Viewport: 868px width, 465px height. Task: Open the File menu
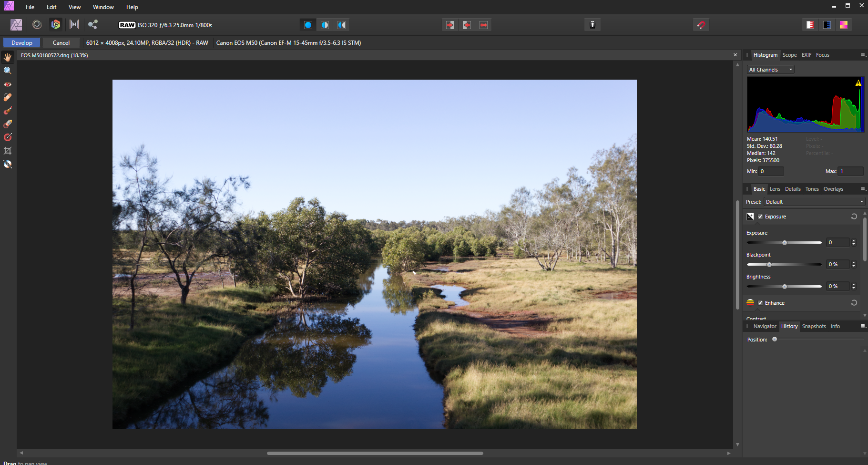point(30,7)
